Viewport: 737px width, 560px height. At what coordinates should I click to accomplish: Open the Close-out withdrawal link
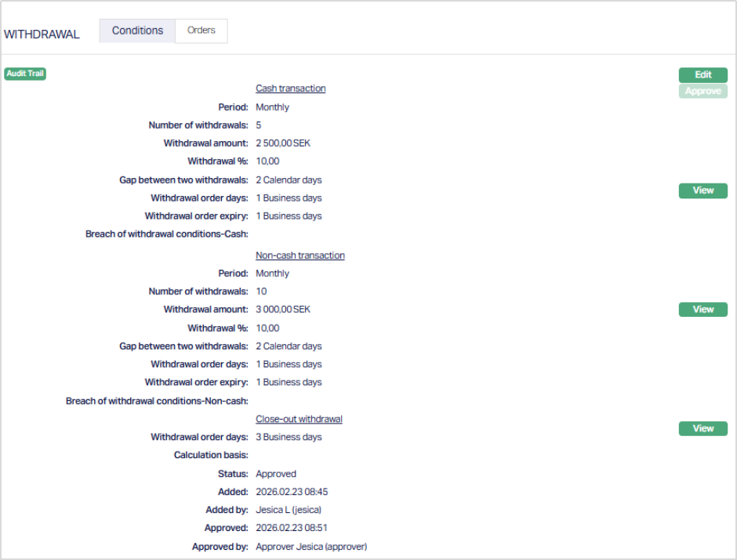click(x=299, y=419)
